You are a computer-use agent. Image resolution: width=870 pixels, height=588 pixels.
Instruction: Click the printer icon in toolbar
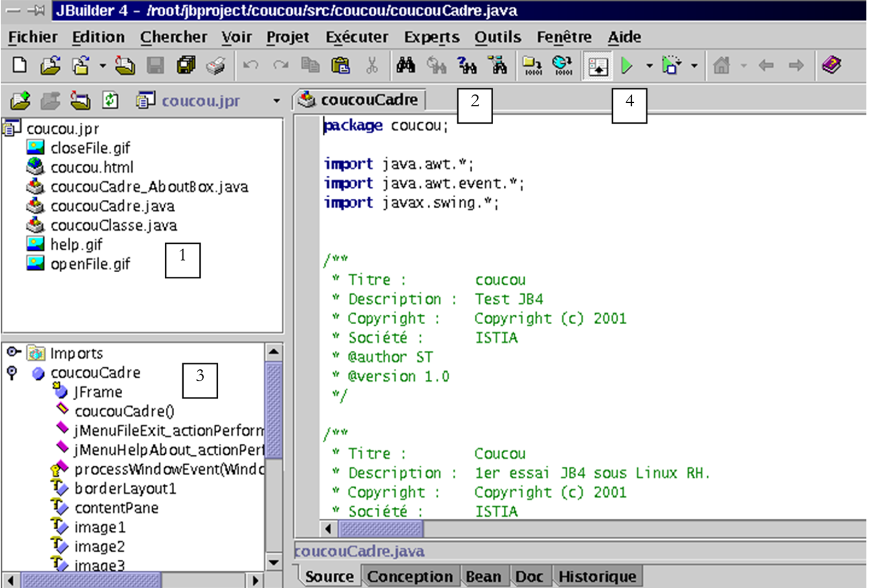[x=216, y=66]
